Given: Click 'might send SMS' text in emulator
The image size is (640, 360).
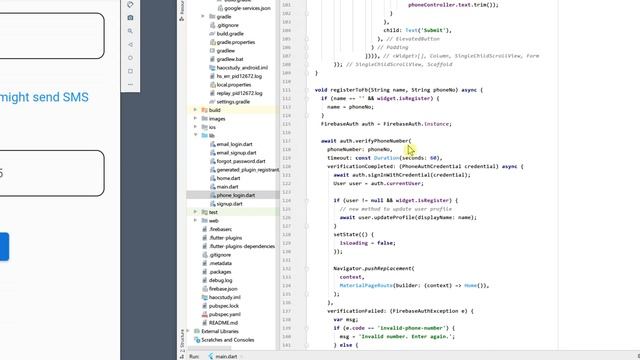Looking at the screenshot, I should pos(44,97).
